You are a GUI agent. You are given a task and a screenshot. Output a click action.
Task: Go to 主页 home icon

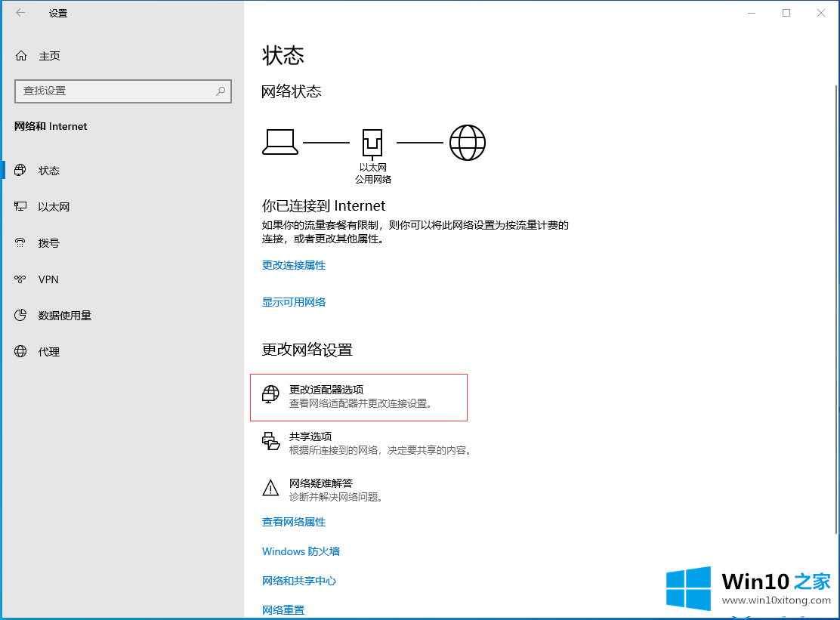click(x=21, y=56)
